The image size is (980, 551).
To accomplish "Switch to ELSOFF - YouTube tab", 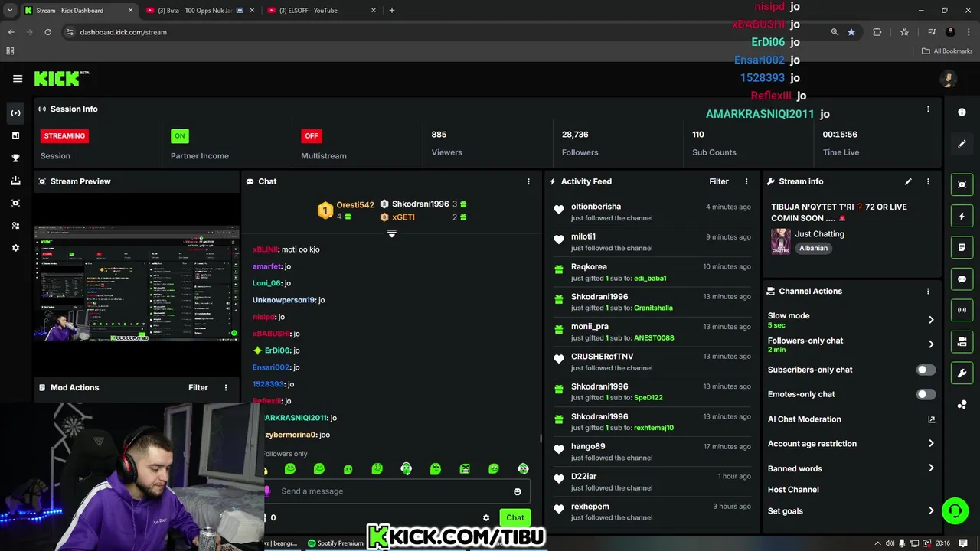I will (x=322, y=11).
